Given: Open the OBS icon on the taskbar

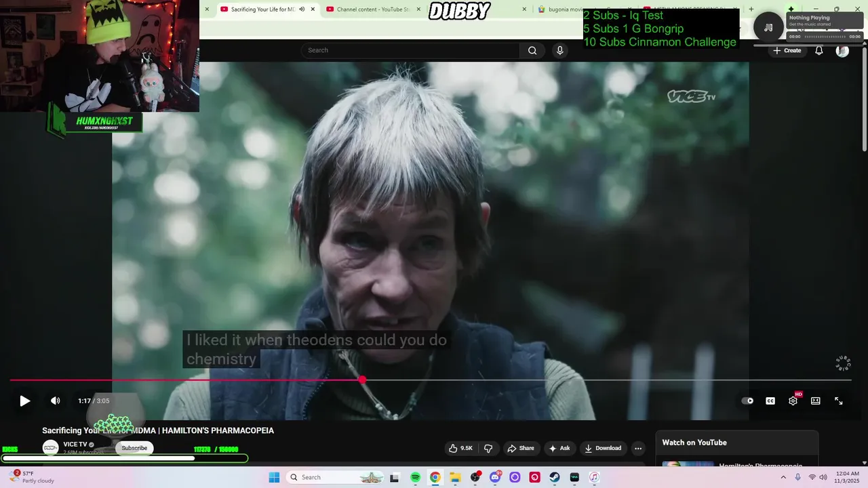Looking at the screenshot, I should pyautogui.click(x=475, y=477).
